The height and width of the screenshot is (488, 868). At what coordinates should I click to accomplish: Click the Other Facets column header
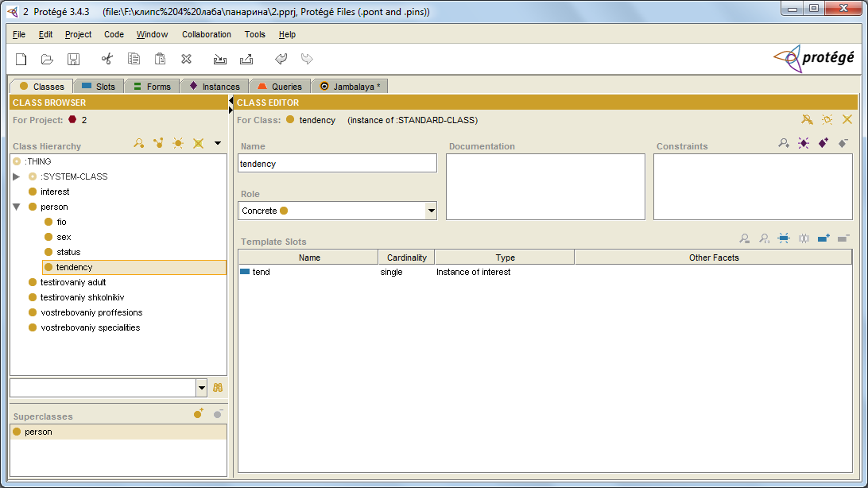coord(714,258)
